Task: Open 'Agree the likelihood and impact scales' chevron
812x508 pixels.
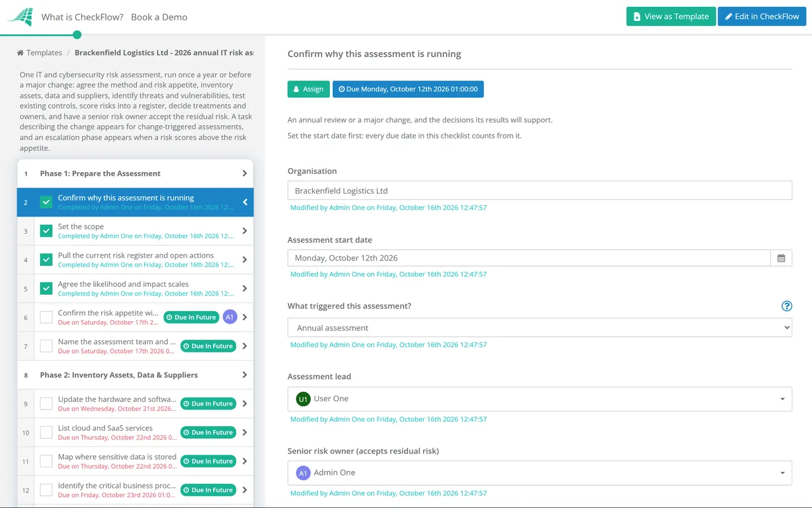Action: click(x=245, y=288)
